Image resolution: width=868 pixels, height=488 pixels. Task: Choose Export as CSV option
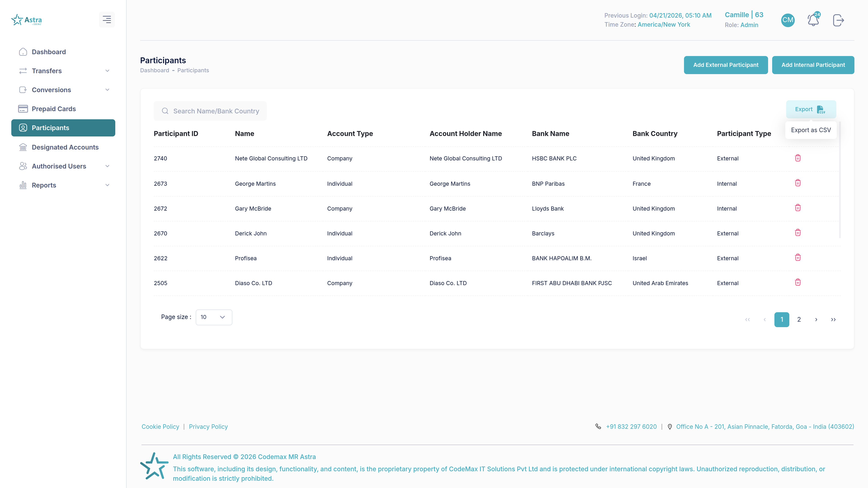coord(811,130)
